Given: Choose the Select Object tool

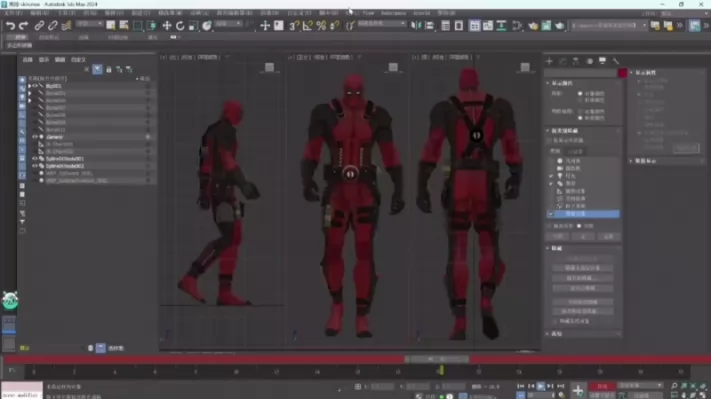Looking at the screenshot, I should pos(110,26).
